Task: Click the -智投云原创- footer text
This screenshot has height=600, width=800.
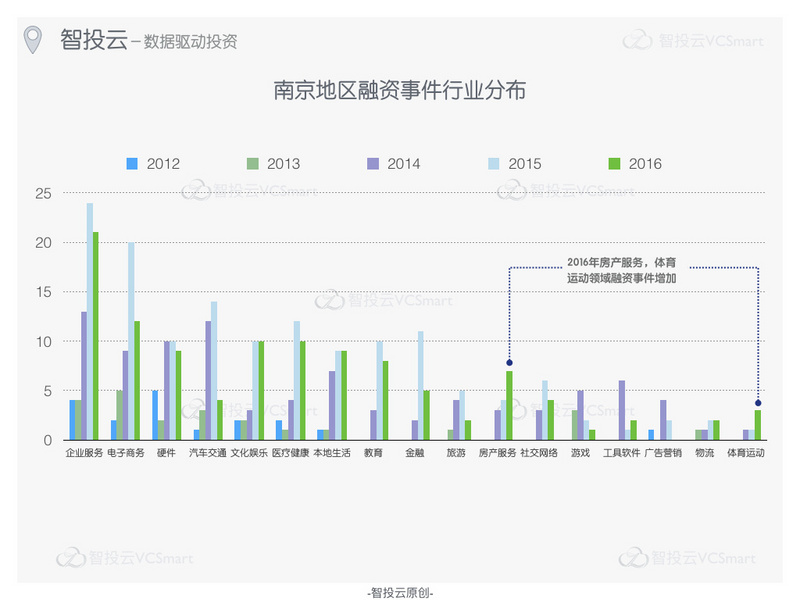Action: 400,591
